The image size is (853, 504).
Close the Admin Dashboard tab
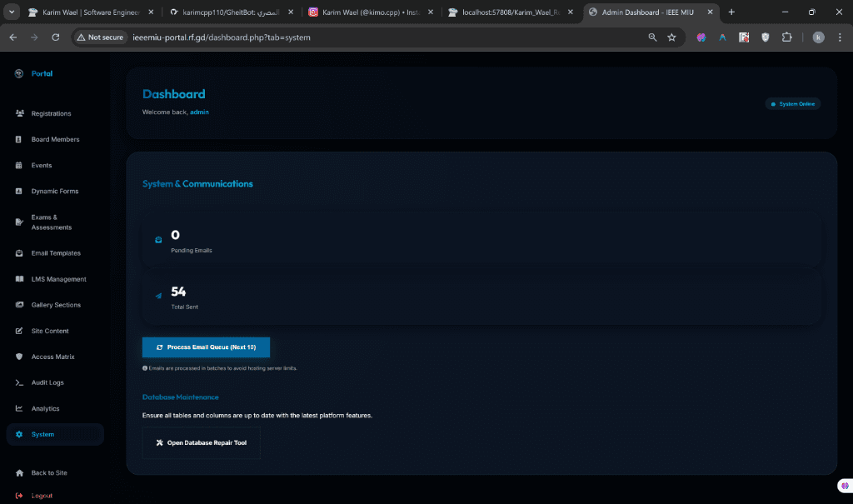[710, 12]
